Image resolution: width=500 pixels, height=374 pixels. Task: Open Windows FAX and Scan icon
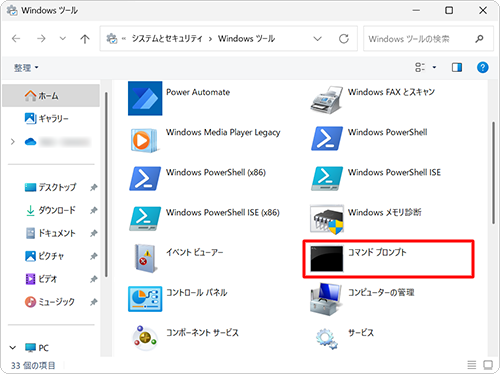[327, 100]
